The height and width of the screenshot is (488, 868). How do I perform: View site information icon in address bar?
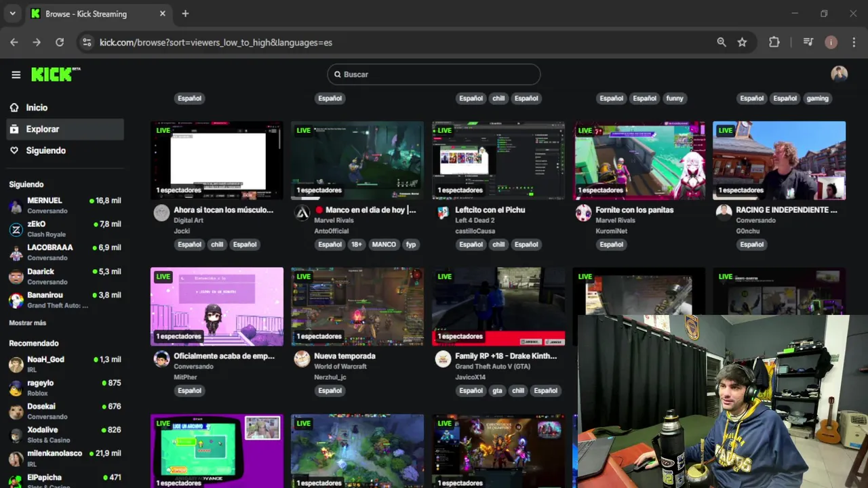(x=86, y=42)
